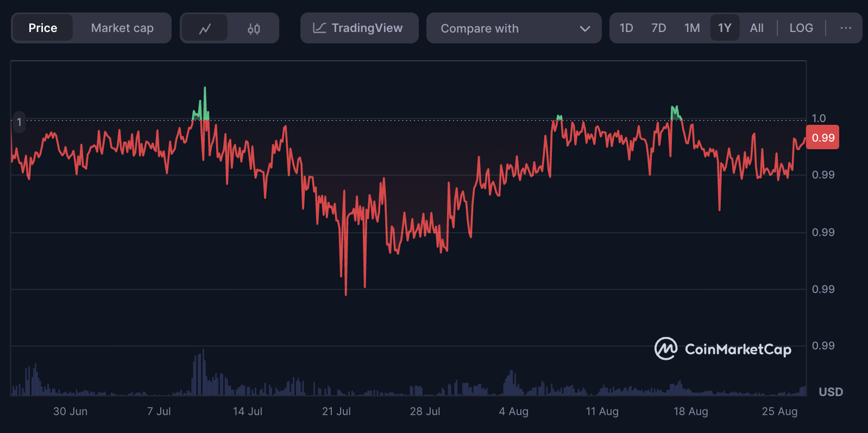
Task: Click the baseline price marker labeled 1
Action: point(19,122)
